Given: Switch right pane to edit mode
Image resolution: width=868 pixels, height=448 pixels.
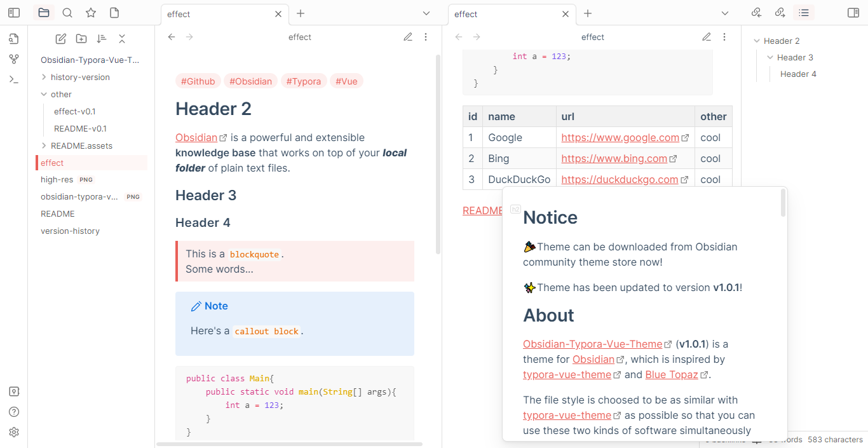Looking at the screenshot, I should [x=707, y=37].
